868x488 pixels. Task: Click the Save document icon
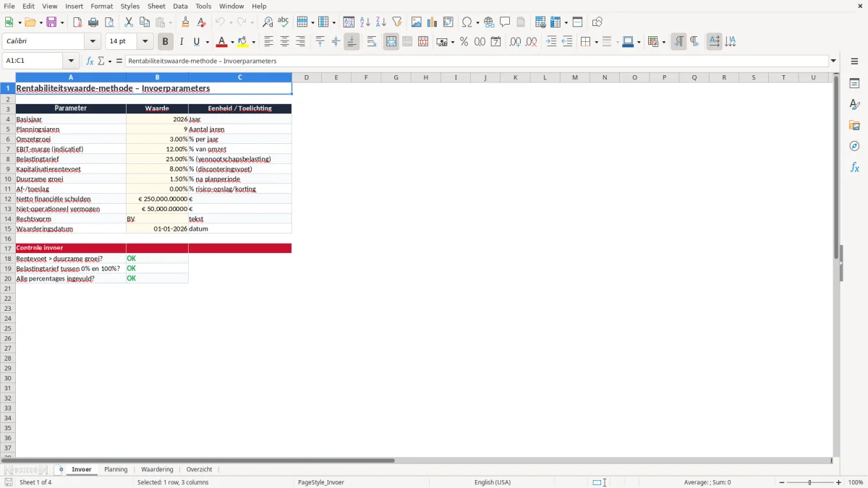point(51,22)
